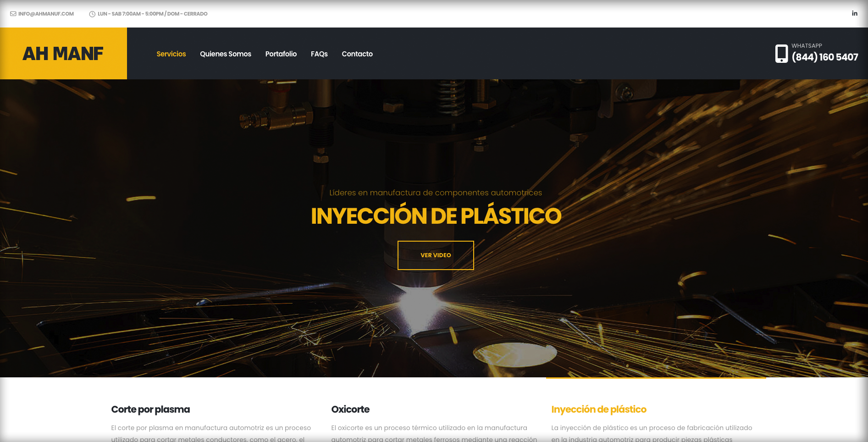
Task: Open the LinkedIn profile icon
Action: coord(854,13)
